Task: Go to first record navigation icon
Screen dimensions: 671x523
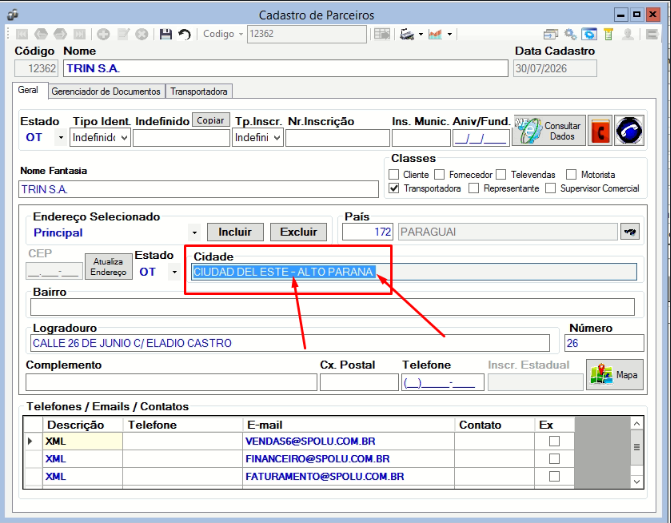Action: coord(22,34)
